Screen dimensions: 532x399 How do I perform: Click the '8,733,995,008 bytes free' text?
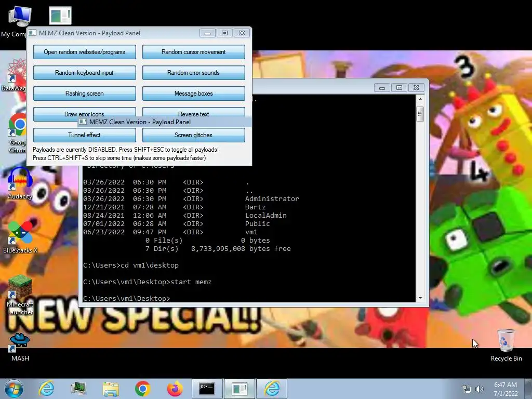pos(241,249)
